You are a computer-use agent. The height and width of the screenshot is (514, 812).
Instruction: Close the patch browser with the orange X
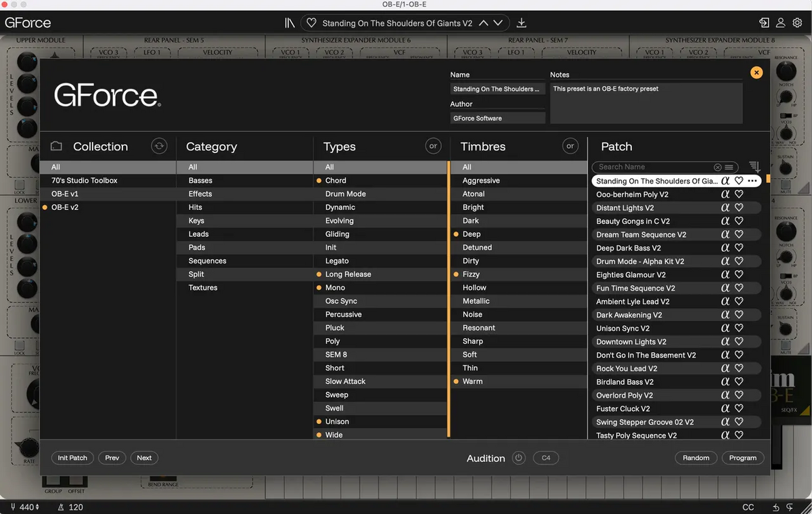coord(757,72)
